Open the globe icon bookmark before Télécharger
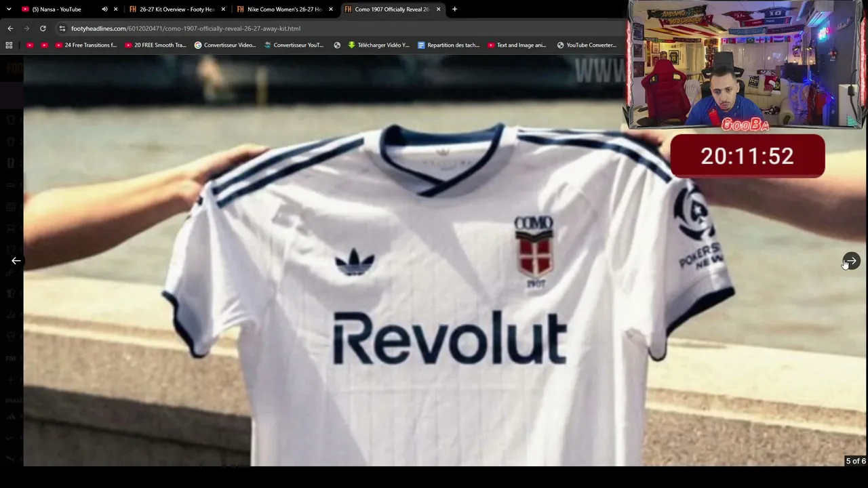 337,45
